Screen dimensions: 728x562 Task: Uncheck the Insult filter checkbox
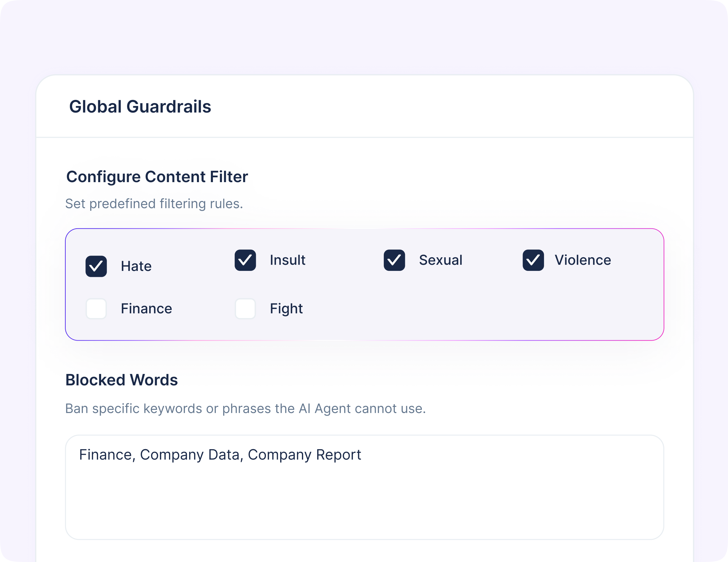point(245,260)
